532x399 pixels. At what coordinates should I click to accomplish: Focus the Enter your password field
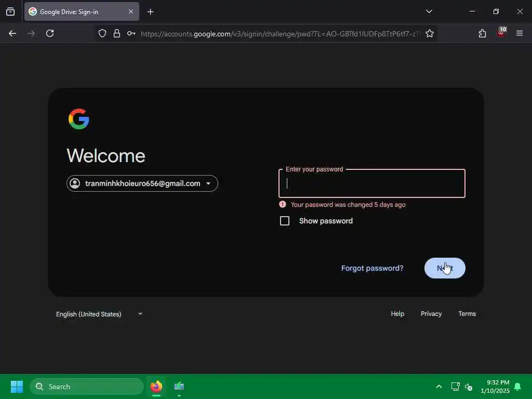pyautogui.click(x=372, y=183)
